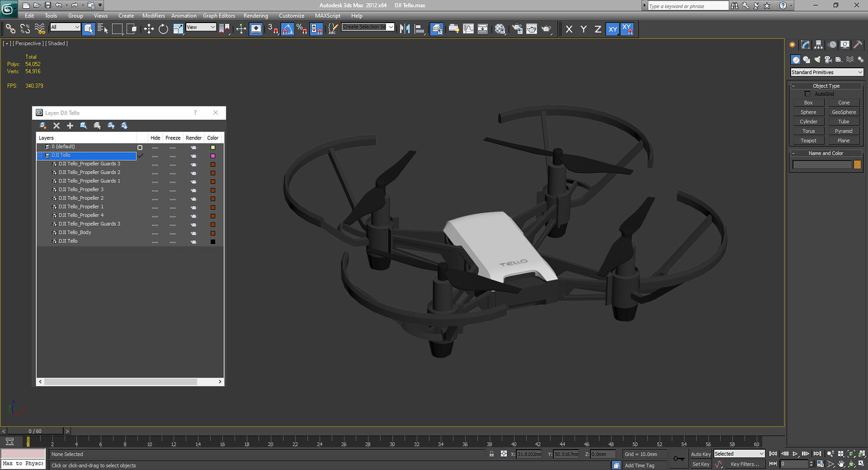The height and width of the screenshot is (470, 868).
Task: Toggle Window/Crossing selection mode
Action: 132,28
